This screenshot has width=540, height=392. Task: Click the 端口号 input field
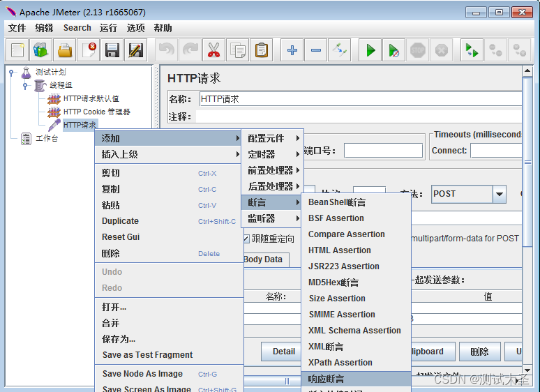pos(383,151)
